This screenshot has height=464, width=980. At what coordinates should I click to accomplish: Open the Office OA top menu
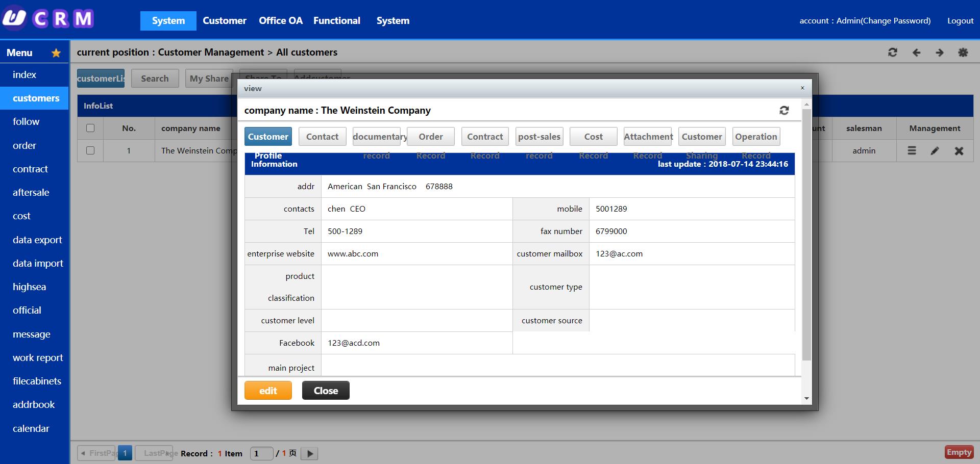point(281,20)
